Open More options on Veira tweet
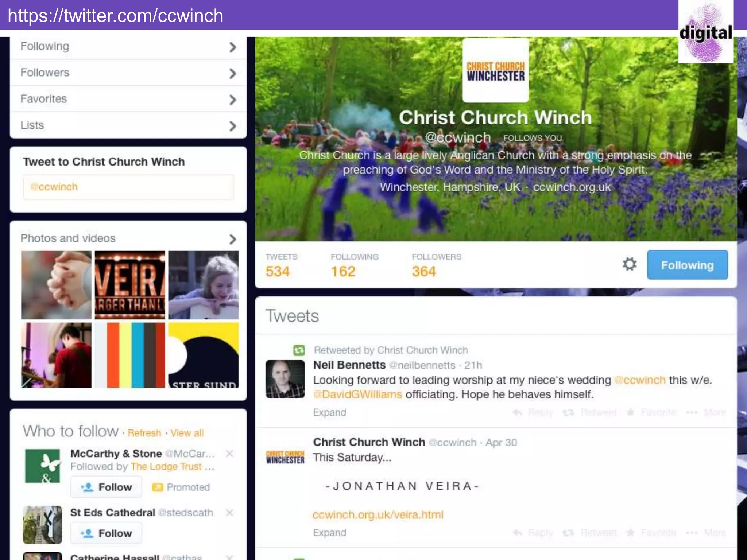The height and width of the screenshot is (560, 747). click(706, 533)
